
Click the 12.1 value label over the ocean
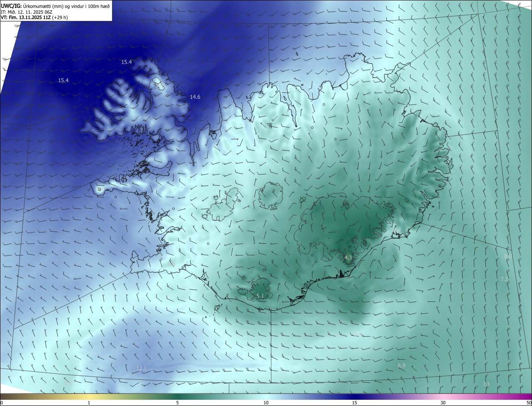click(x=141, y=368)
